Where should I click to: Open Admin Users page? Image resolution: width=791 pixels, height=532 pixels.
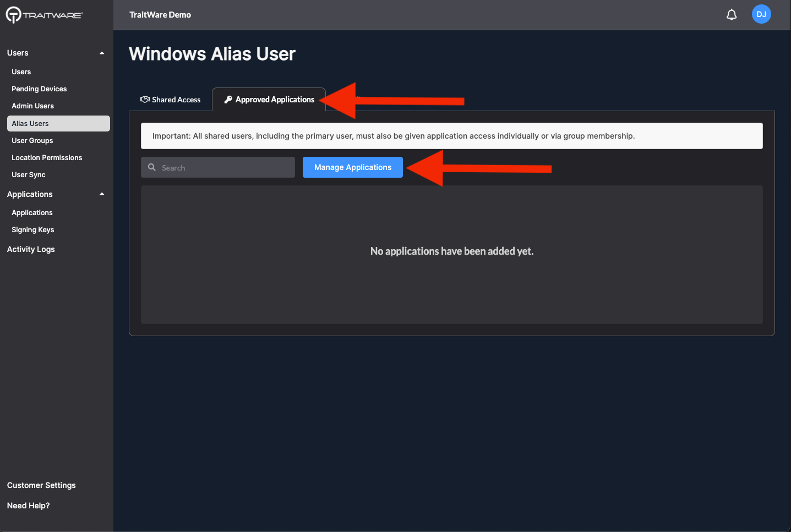pyautogui.click(x=33, y=106)
